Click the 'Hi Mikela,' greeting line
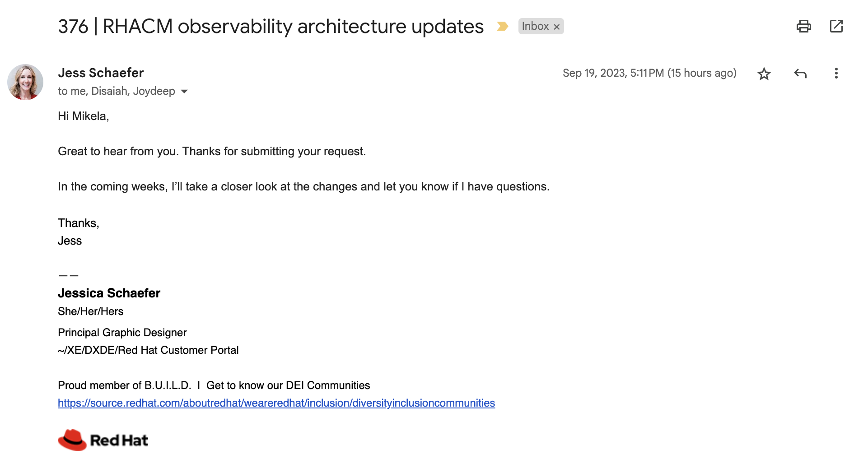Screen dimensions: 868x454 [x=84, y=116]
